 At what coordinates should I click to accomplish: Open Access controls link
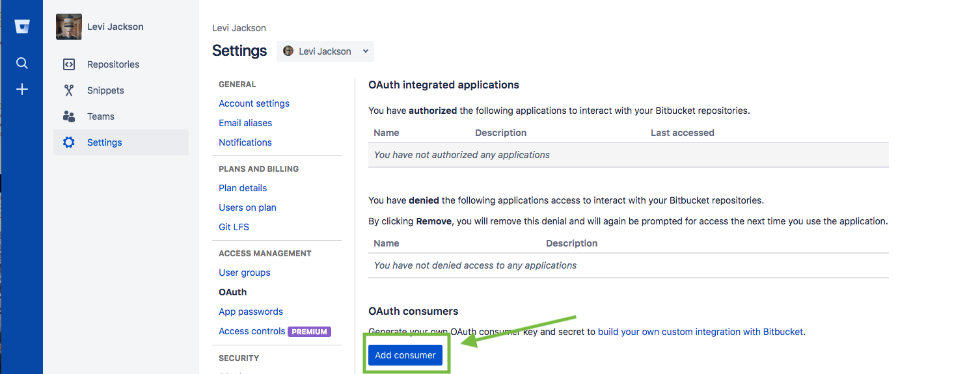(x=252, y=331)
